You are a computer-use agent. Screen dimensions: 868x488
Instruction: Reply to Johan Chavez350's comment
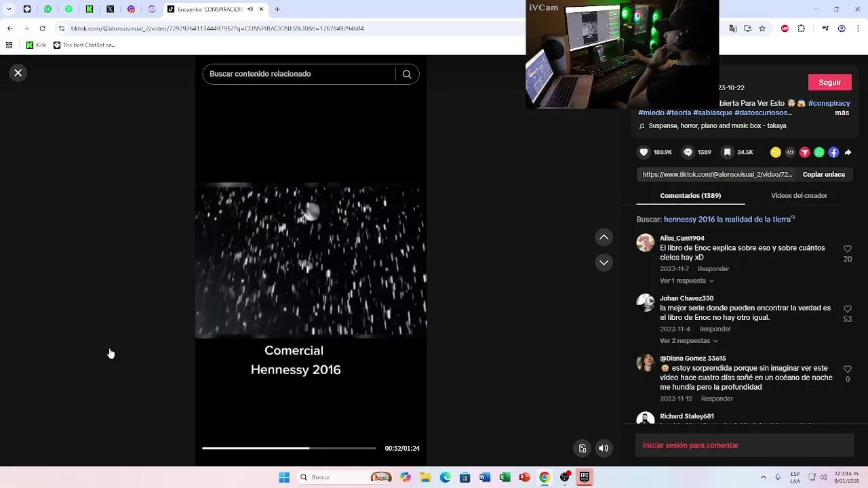coord(715,329)
